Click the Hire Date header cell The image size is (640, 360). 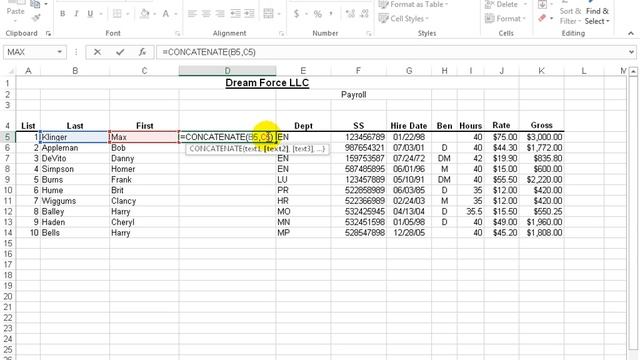pos(409,126)
